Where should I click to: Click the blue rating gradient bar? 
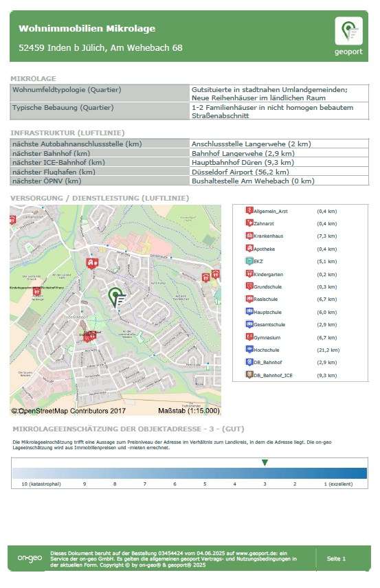tap(190, 473)
